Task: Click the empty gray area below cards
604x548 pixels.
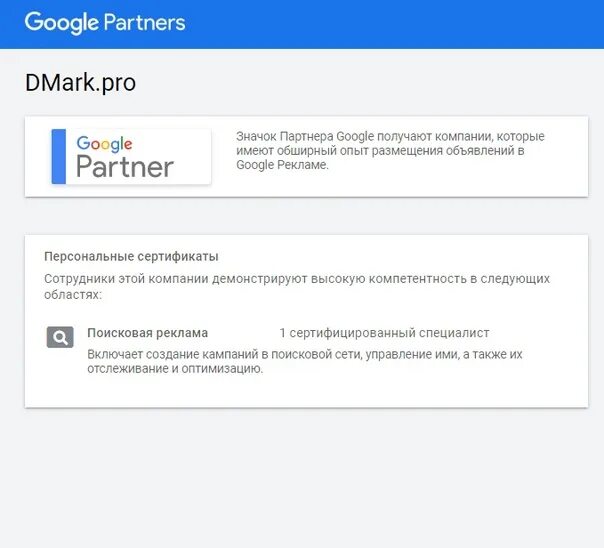Action: tap(302, 478)
